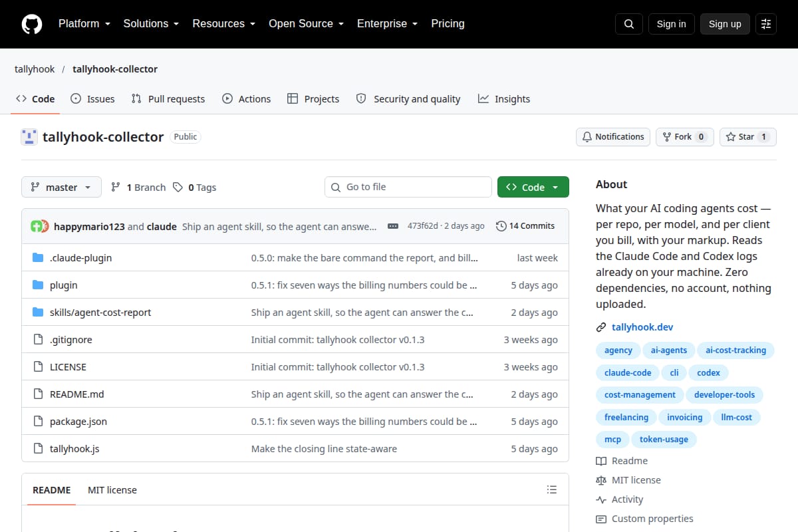Click the README.md file icon
Image resolution: width=798 pixels, height=532 pixels.
click(x=38, y=394)
